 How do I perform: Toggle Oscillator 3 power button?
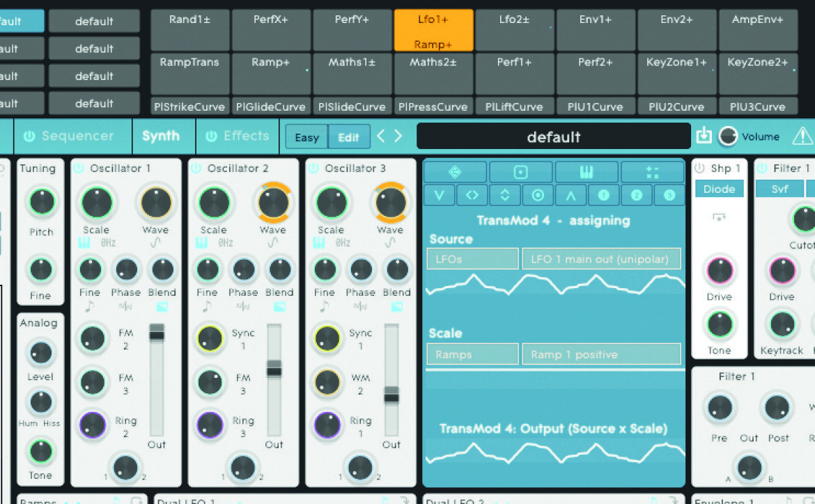[313, 168]
